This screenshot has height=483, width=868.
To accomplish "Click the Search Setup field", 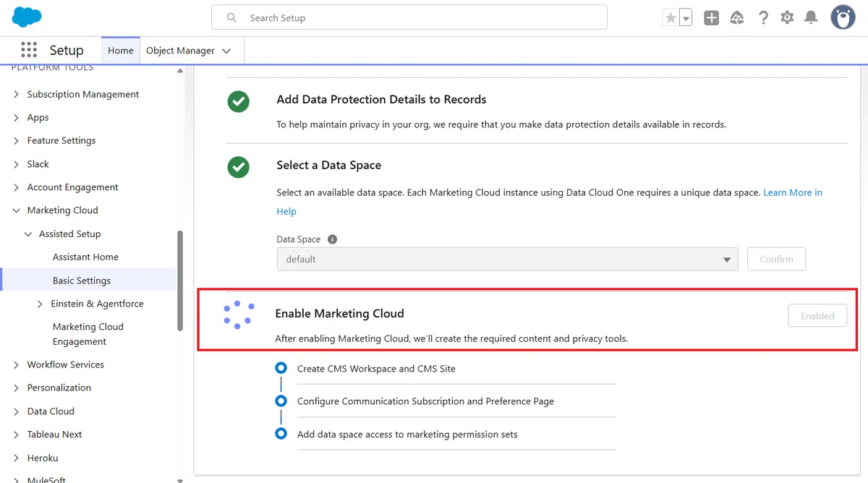I will [x=409, y=17].
